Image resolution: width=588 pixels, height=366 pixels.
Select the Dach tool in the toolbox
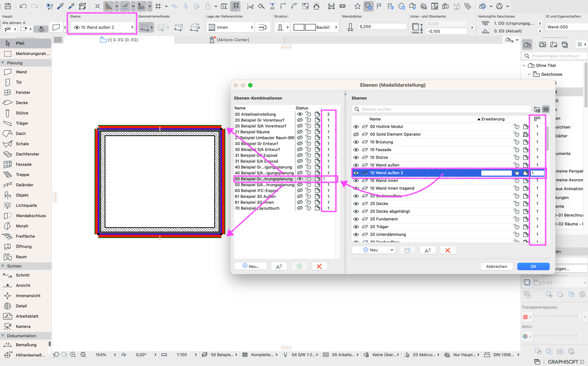(x=25, y=133)
